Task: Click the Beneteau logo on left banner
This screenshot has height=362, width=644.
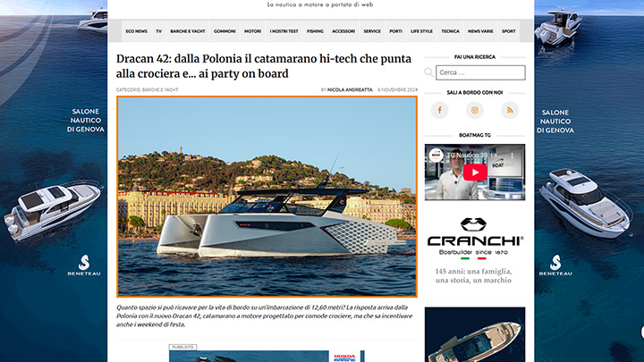Action: pyautogui.click(x=84, y=265)
